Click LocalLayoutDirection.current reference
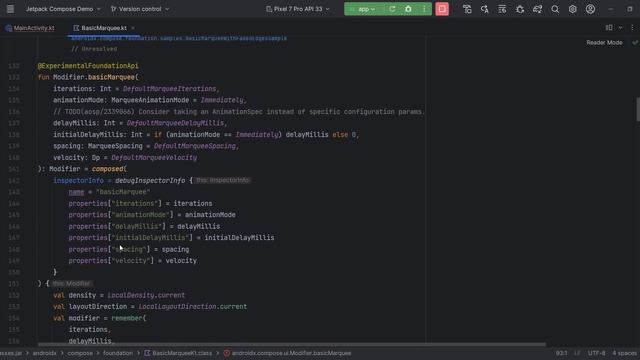 (x=193, y=307)
